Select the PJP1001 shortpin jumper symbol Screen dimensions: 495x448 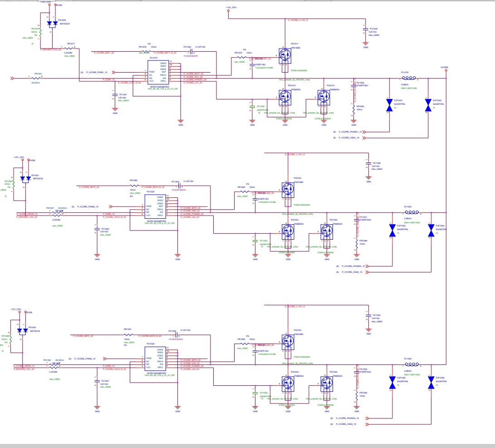tap(389, 105)
